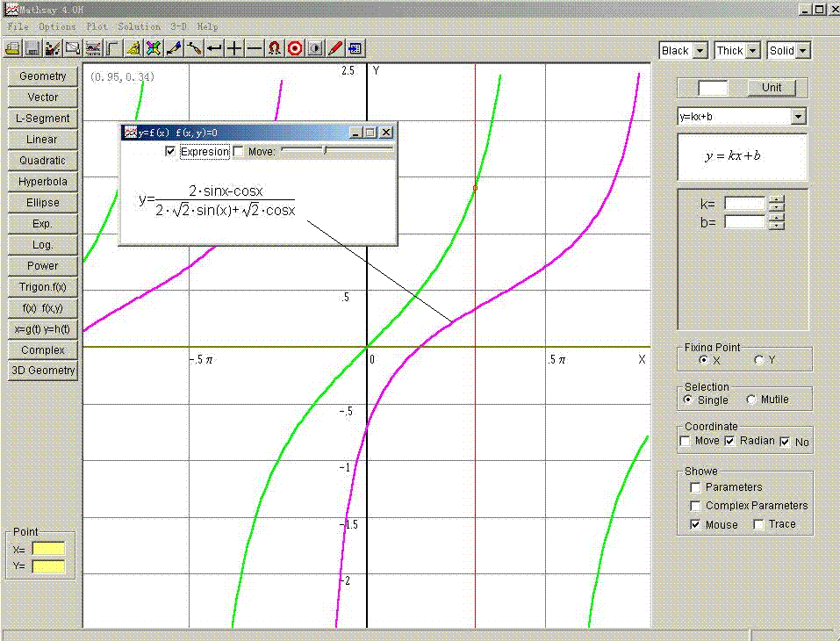Click the yellow triangle ruler icon
Image resolution: width=840 pixels, height=641 pixels.
pos(133,49)
